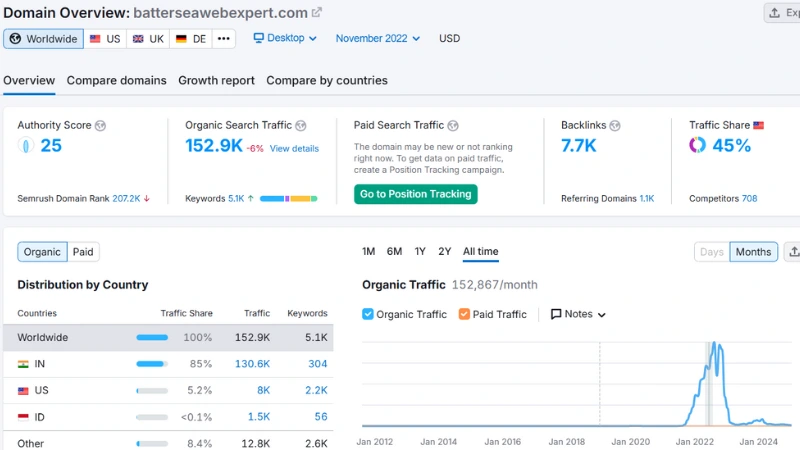Image resolution: width=800 pixels, height=450 pixels.
Task: Click India flag IN row
Action: (x=168, y=364)
